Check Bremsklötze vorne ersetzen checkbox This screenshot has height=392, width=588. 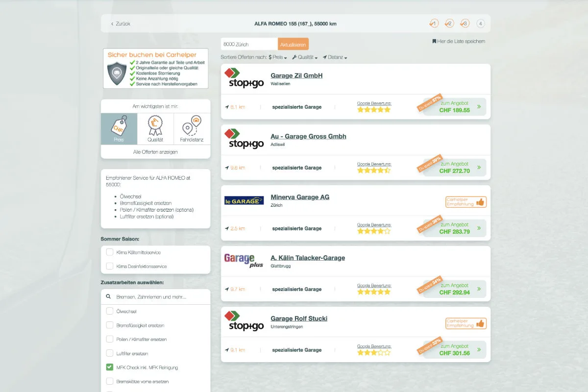[110, 381]
